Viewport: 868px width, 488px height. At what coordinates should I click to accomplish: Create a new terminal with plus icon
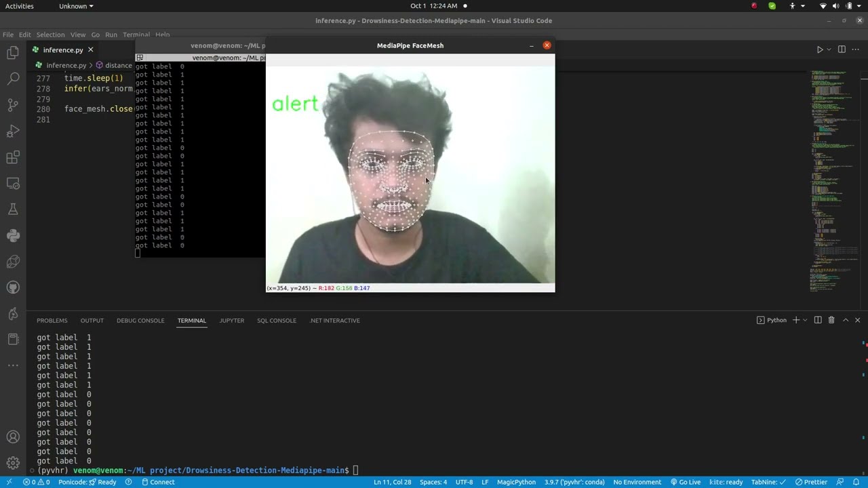[796, 320]
